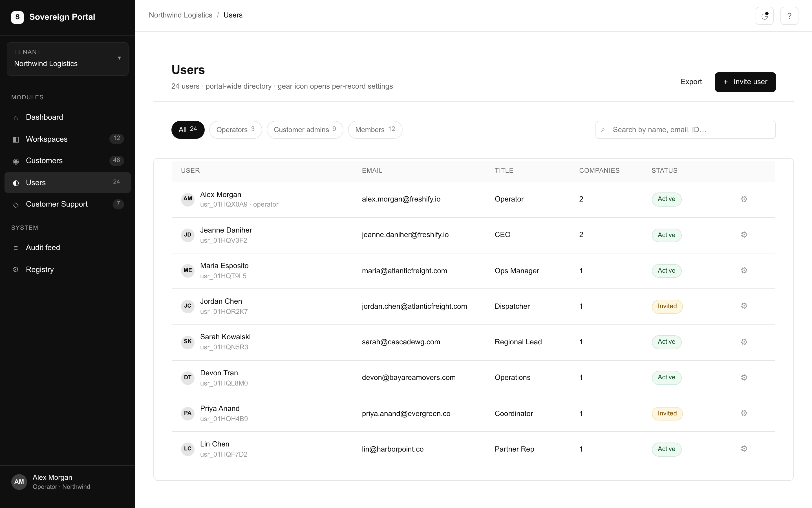Click the Export button

click(691, 82)
